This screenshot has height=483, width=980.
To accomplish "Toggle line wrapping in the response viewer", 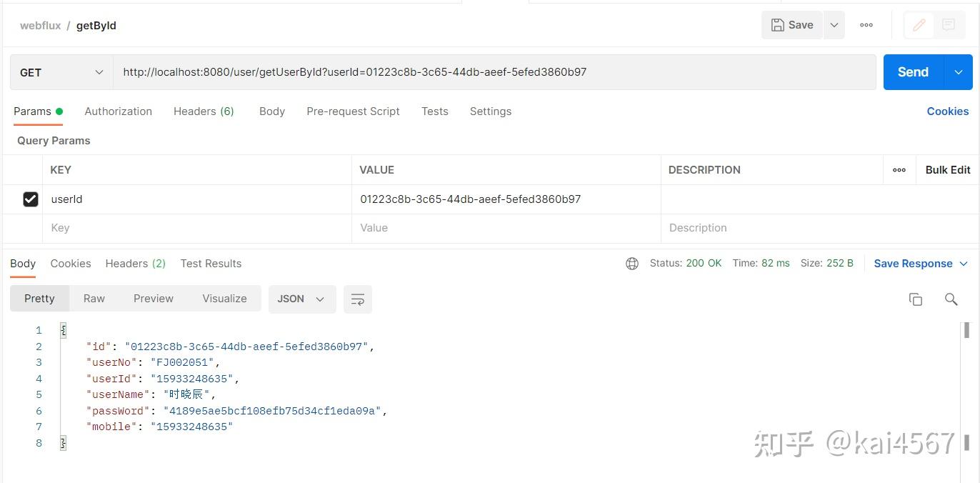I will tap(357, 299).
